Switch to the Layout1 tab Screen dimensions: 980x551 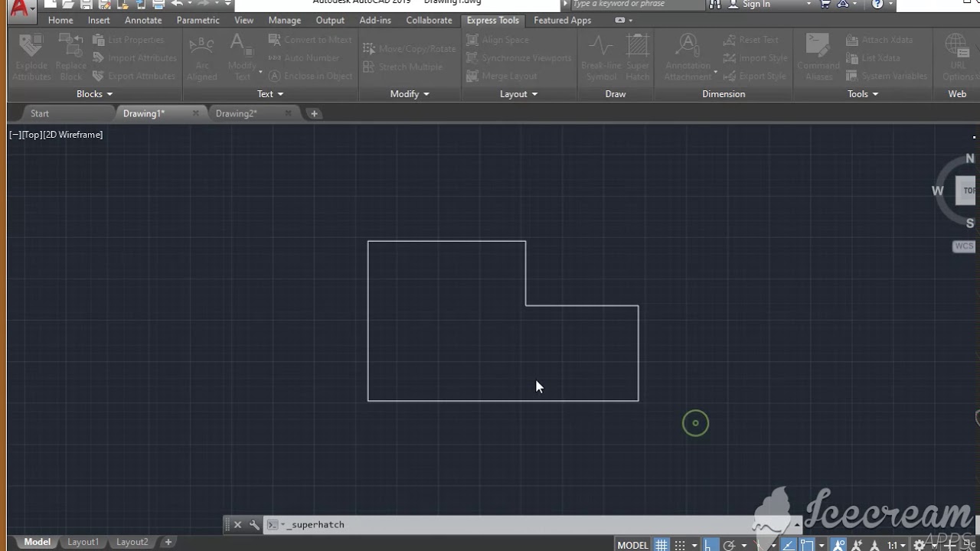tap(83, 542)
